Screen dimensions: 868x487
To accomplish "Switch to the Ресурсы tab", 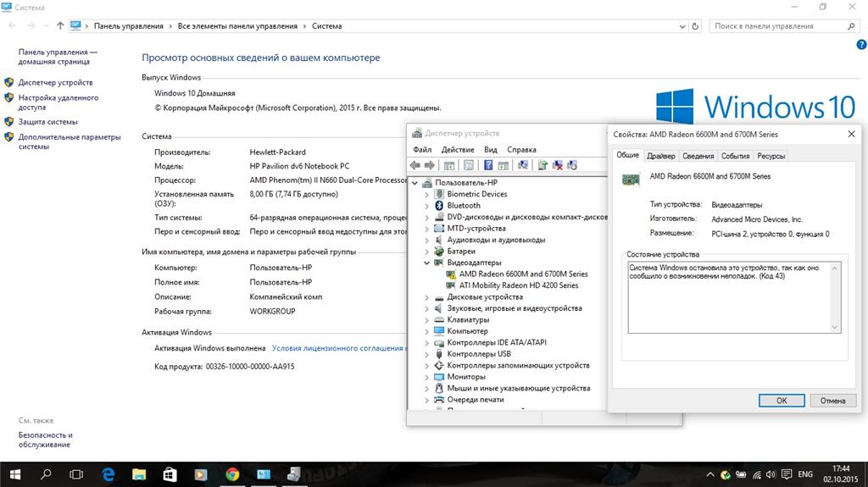I will (771, 156).
